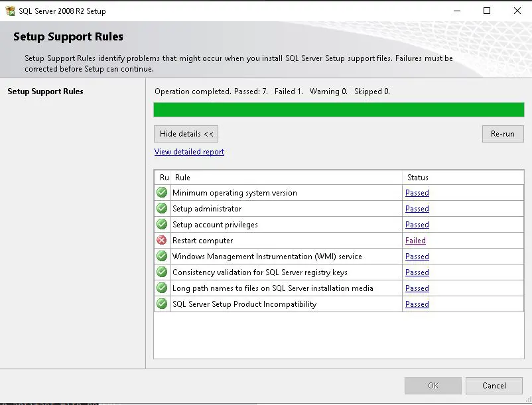Select Windows Management Instrumentation (WMI) service text
Screen dimensions: 532x405
coord(267,257)
